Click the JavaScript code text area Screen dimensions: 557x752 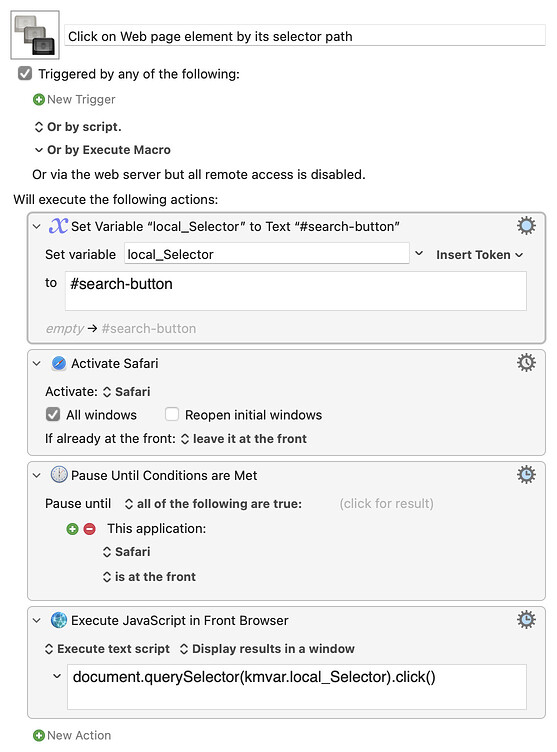click(x=296, y=687)
